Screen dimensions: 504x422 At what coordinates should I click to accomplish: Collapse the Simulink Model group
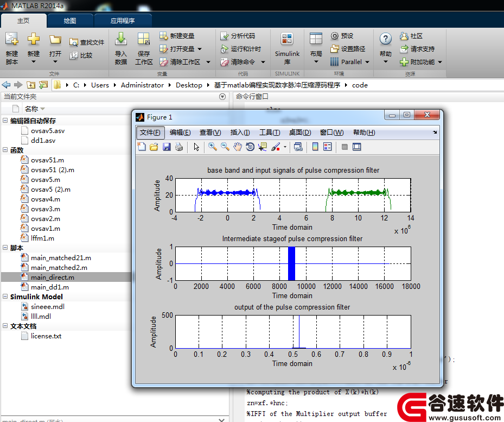click(x=5, y=297)
